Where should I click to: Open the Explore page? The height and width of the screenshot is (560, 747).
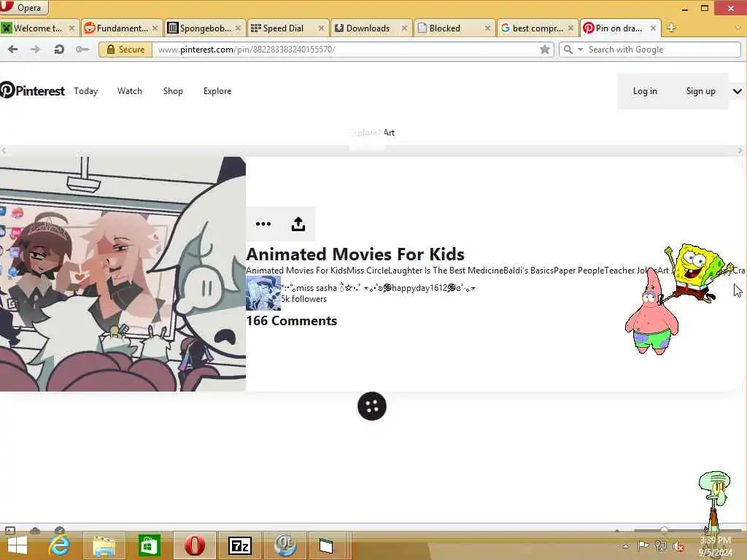pos(217,91)
